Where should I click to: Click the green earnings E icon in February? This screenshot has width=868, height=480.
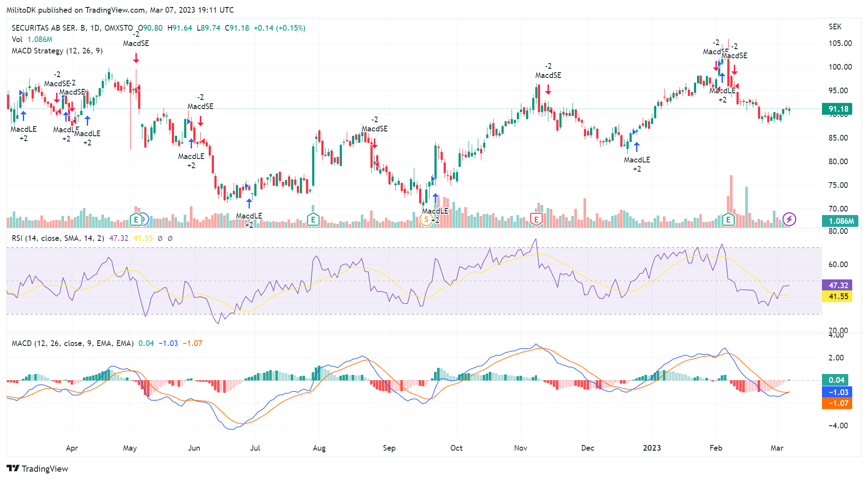728,219
